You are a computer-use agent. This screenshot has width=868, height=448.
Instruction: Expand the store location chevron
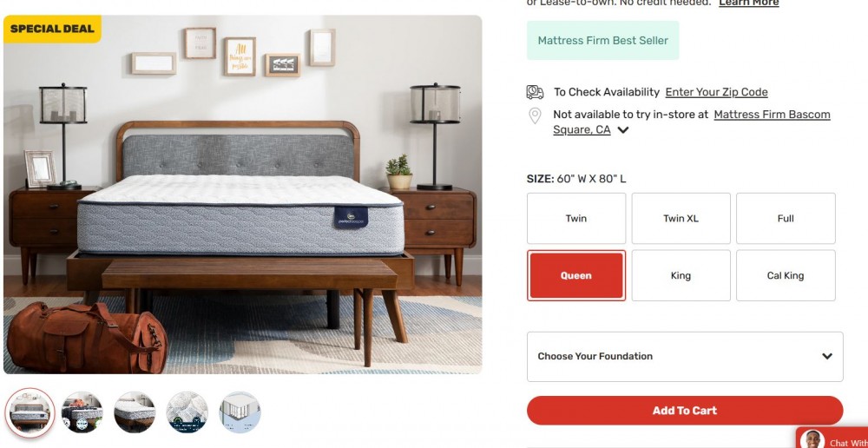tap(622, 130)
